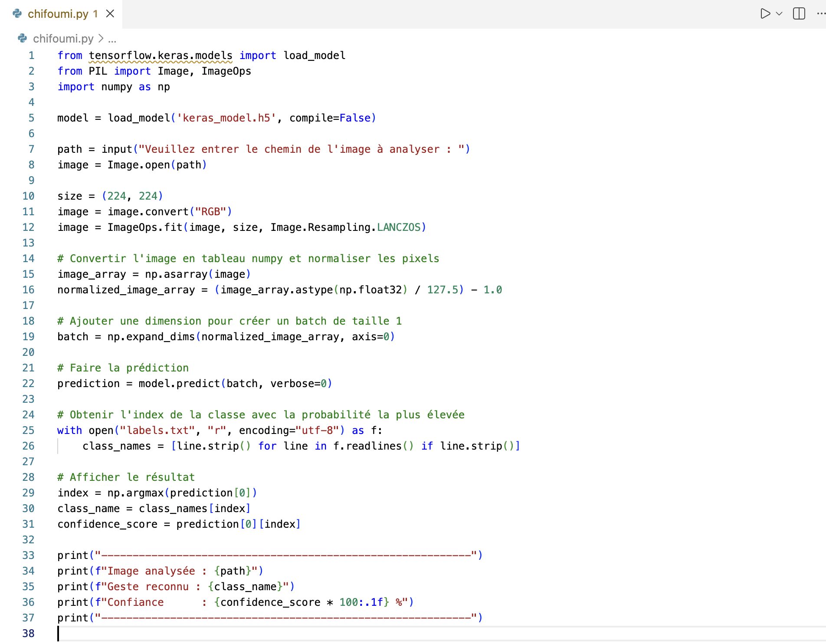Close the chifoumi.py editor tab
Screen dimensions: 826x644
110,14
